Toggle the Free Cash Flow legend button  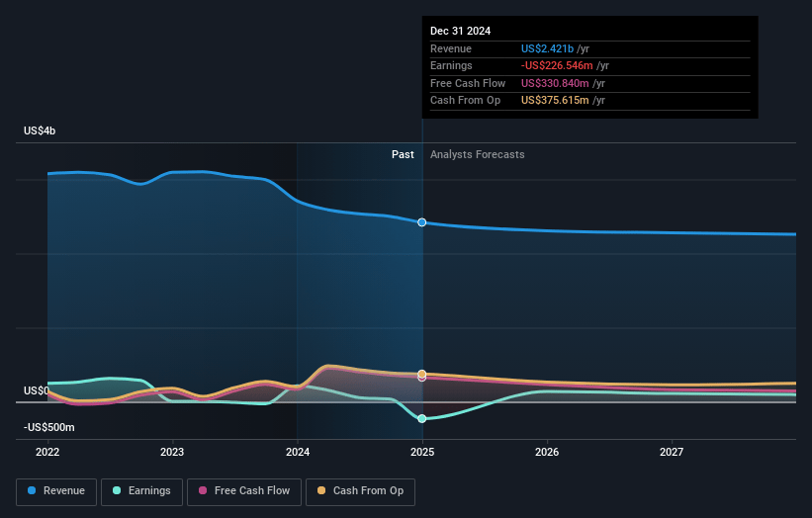pyautogui.click(x=244, y=491)
